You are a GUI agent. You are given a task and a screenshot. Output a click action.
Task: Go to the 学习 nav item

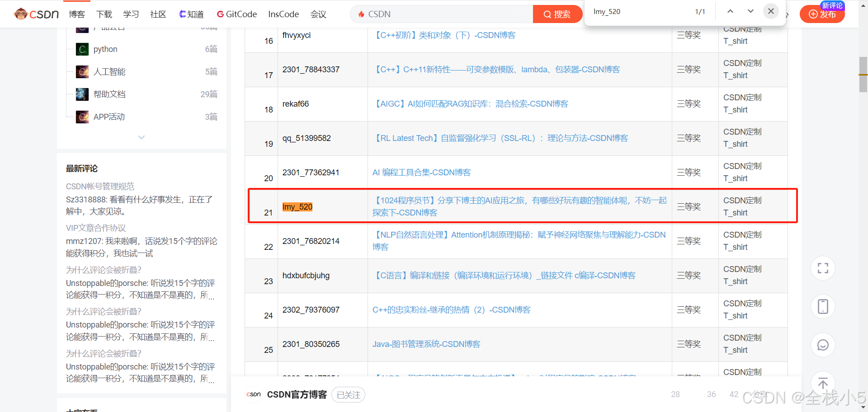click(x=131, y=14)
